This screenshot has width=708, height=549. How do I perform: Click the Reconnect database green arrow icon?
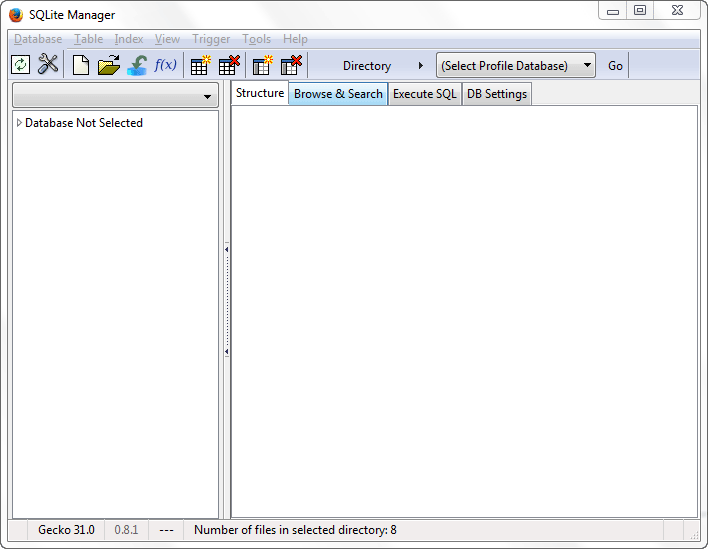point(137,65)
